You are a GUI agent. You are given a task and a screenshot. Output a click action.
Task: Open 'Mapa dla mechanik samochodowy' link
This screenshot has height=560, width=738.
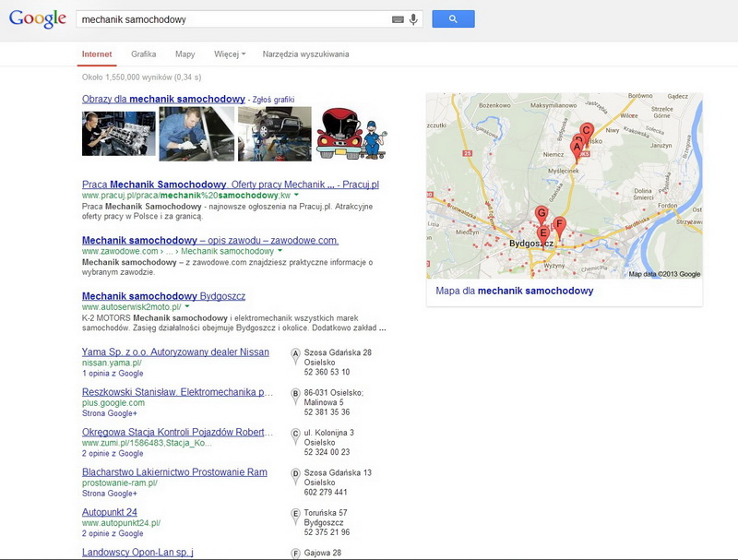(515, 291)
